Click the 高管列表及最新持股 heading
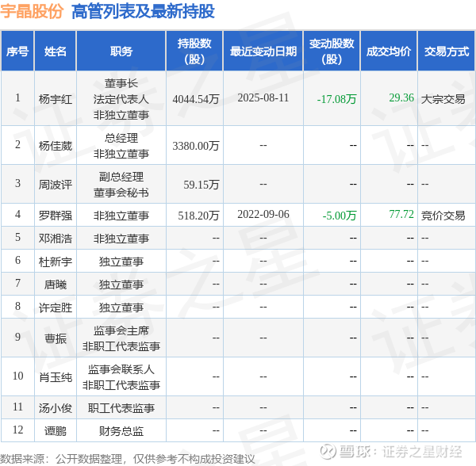Image resolution: width=476 pixels, height=466 pixels. pyautogui.click(x=143, y=12)
